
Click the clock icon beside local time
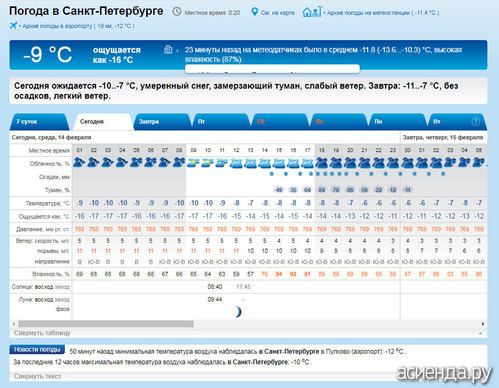pyautogui.click(x=177, y=12)
